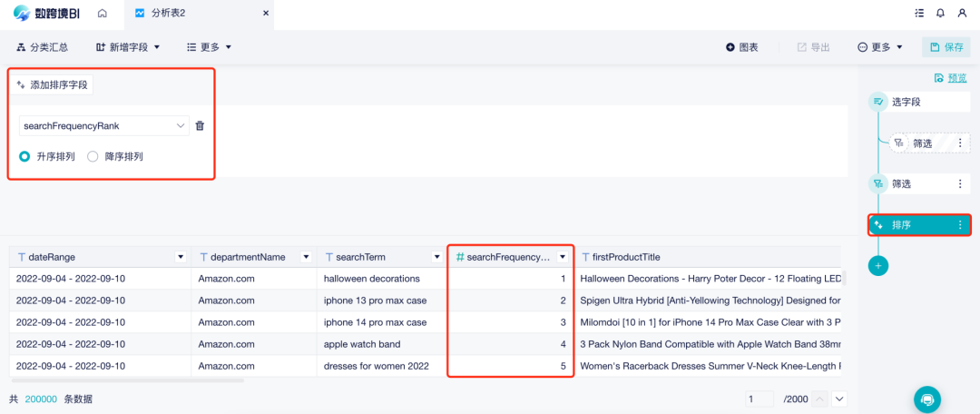
Task: Expand the 新增字段 dropdown
Action: tap(128, 47)
